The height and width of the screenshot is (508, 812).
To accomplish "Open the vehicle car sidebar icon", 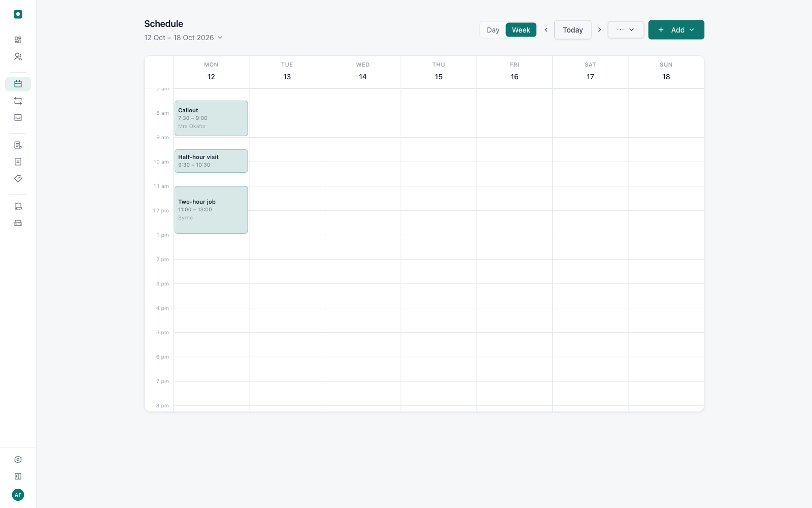I will coord(18,223).
